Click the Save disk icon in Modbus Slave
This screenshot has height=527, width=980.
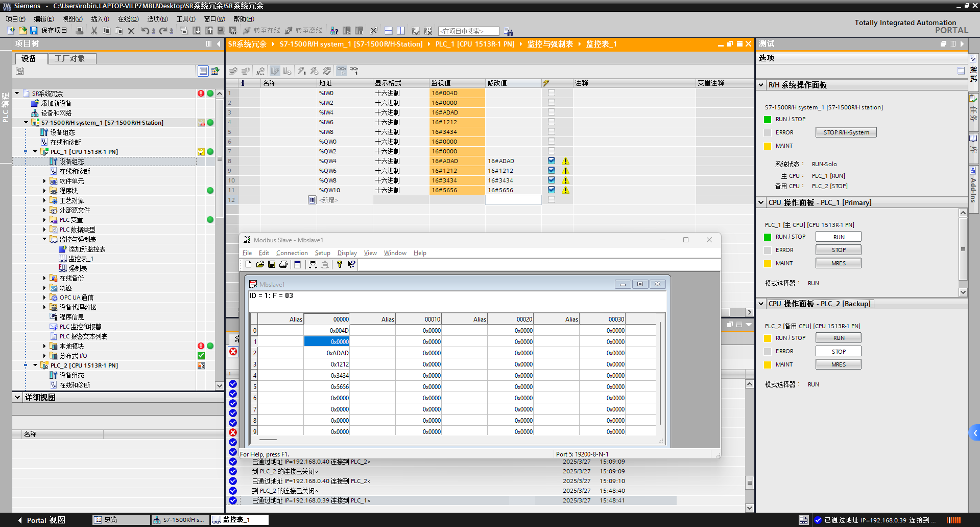click(x=272, y=264)
